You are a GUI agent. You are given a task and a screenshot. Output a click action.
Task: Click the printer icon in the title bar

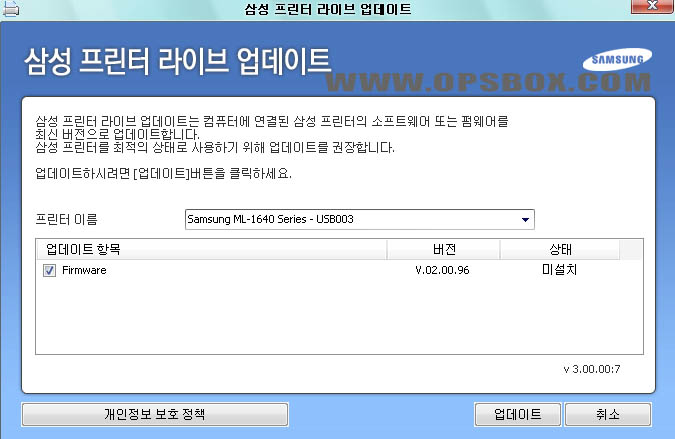[x=11, y=8]
